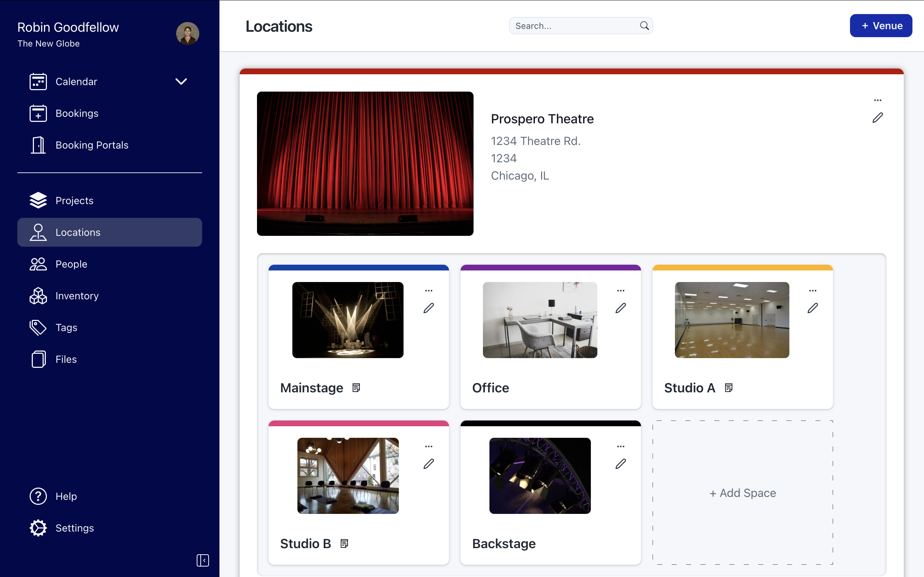
Task: Go to Settings
Action: tap(74, 528)
